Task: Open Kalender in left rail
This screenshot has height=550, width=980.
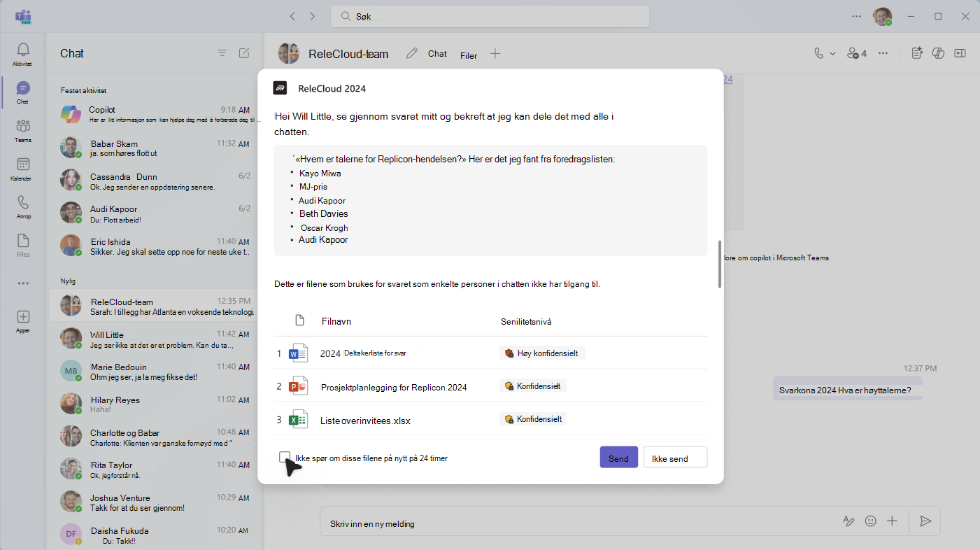Action: pos(23,169)
